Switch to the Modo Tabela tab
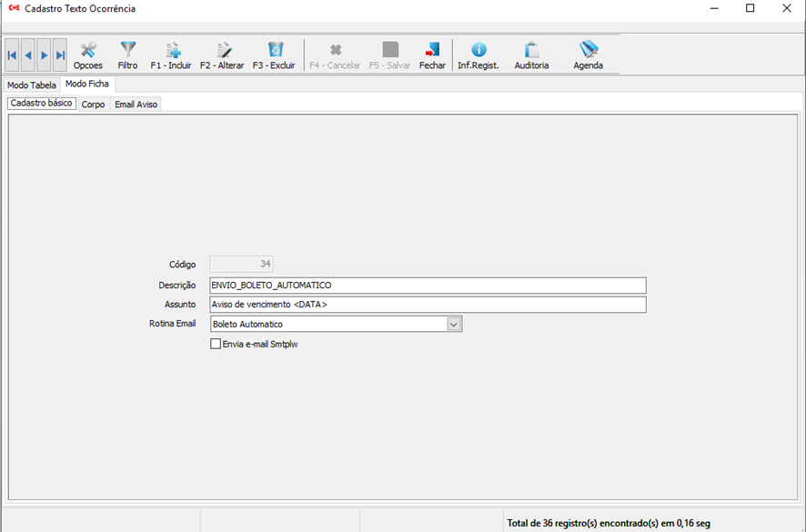This screenshot has height=532, width=806. click(32, 85)
